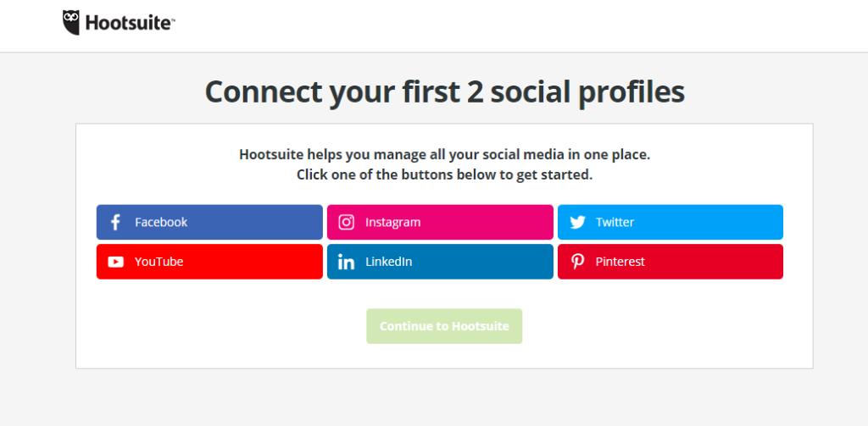
Task: Select the Twitter button label
Action: [615, 222]
